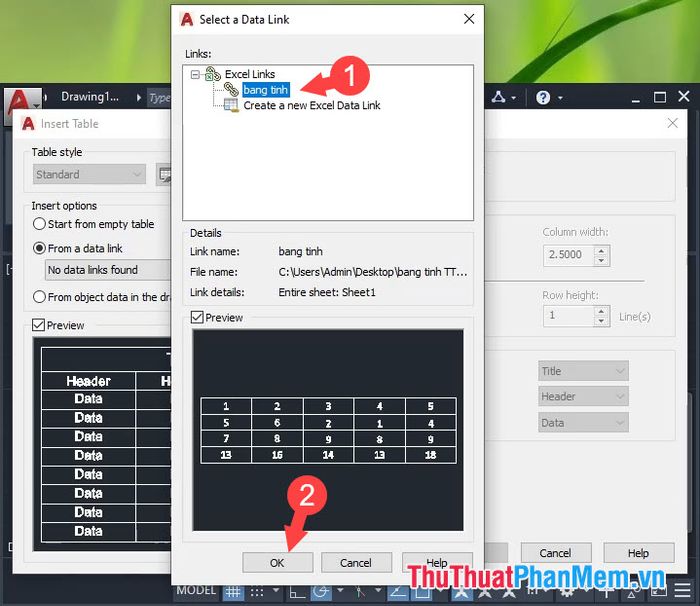Decrease Column width with down arrow
The width and height of the screenshot is (700, 606).
point(601,260)
